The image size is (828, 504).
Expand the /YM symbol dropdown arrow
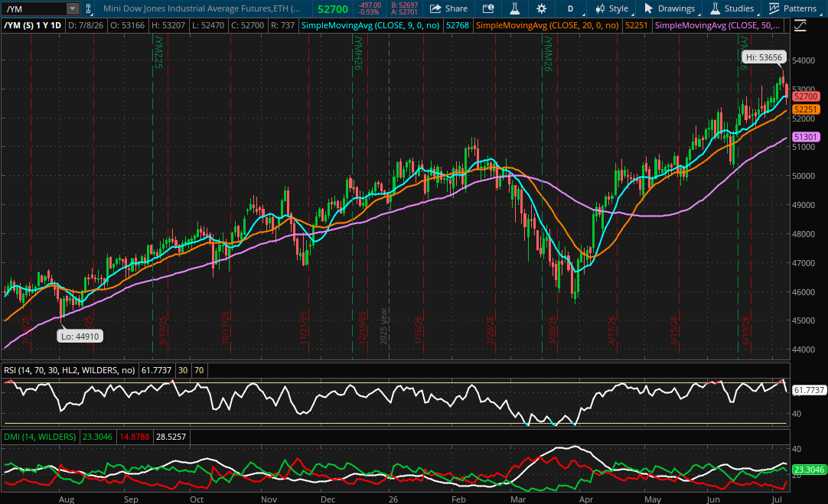(73, 8)
